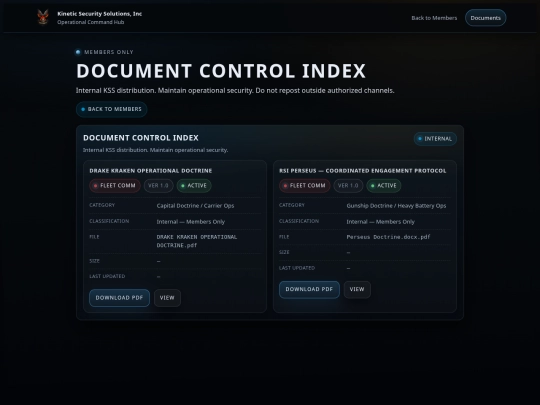
Task: Click 'Internal — Members Only' in RSI Perseus card
Action: [x=381, y=222]
